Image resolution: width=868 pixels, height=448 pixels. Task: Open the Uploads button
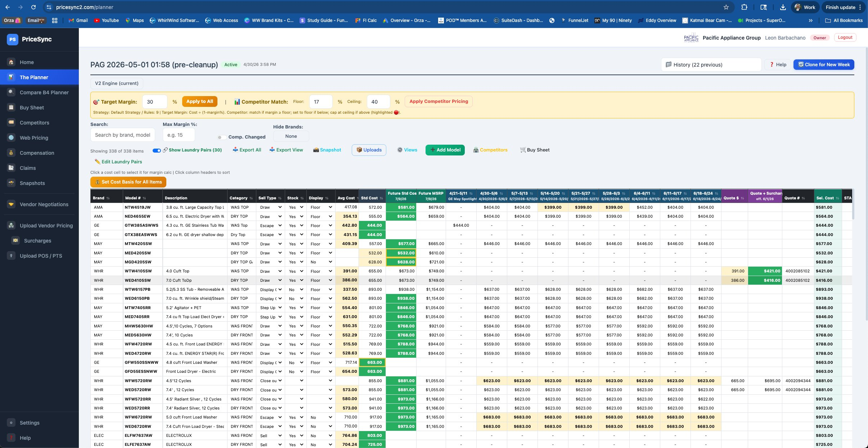point(369,150)
